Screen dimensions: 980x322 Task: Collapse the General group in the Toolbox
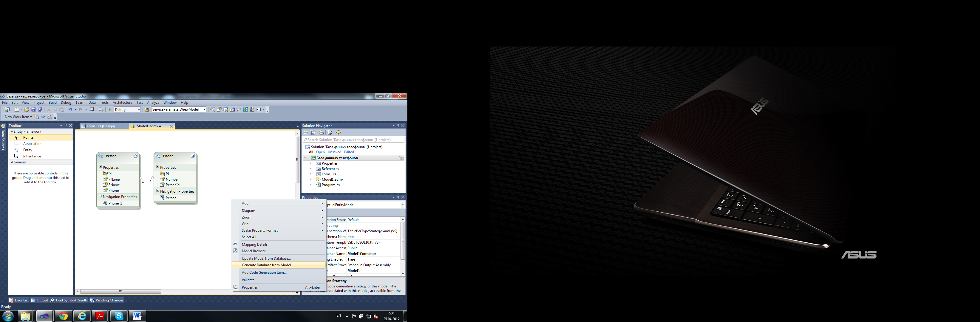click(11, 162)
